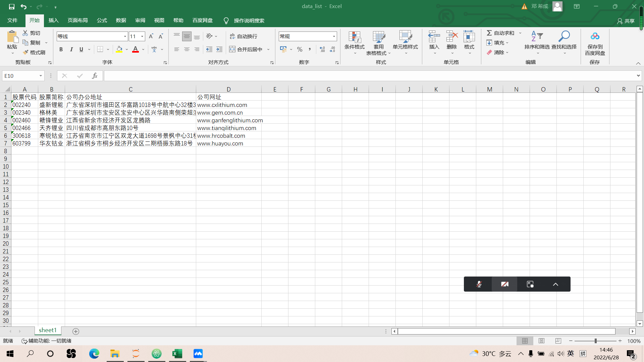The image size is (644, 362).
Task: Align text to left icon
Action: click(177, 49)
